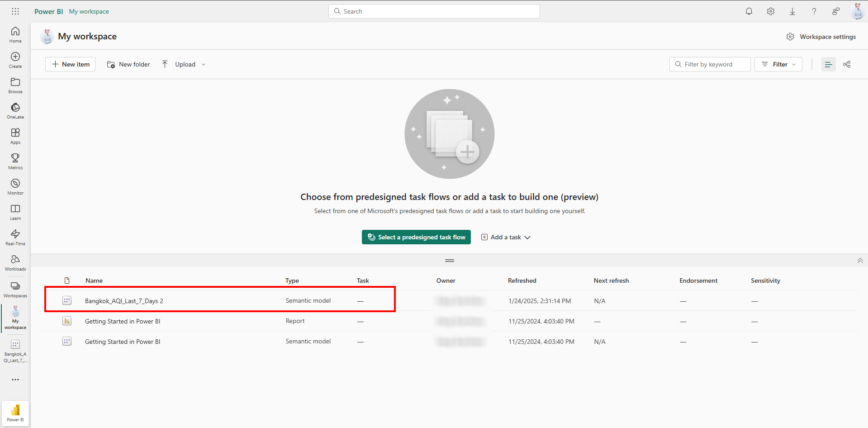Click the sidebar more options ellipsis
This screenshot has width=868, height=428.
click(x=15, y=380)
